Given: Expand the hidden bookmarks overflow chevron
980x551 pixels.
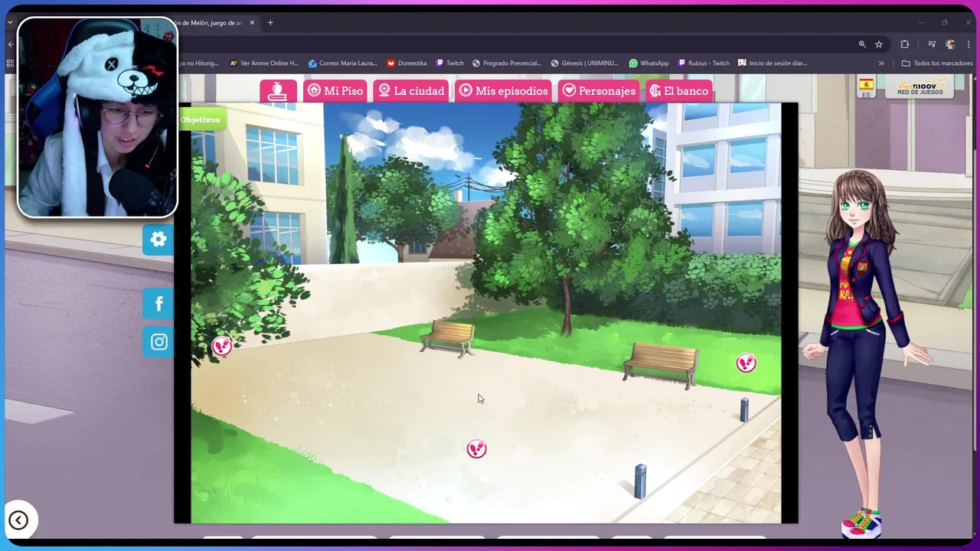Looking at the screenshot, I should 881,64.
